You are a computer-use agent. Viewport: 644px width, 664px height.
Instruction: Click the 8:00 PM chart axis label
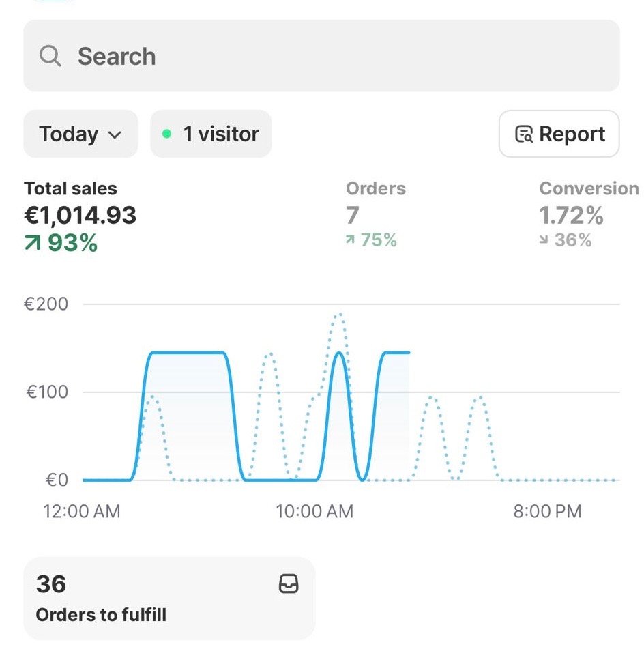point(547,511)
